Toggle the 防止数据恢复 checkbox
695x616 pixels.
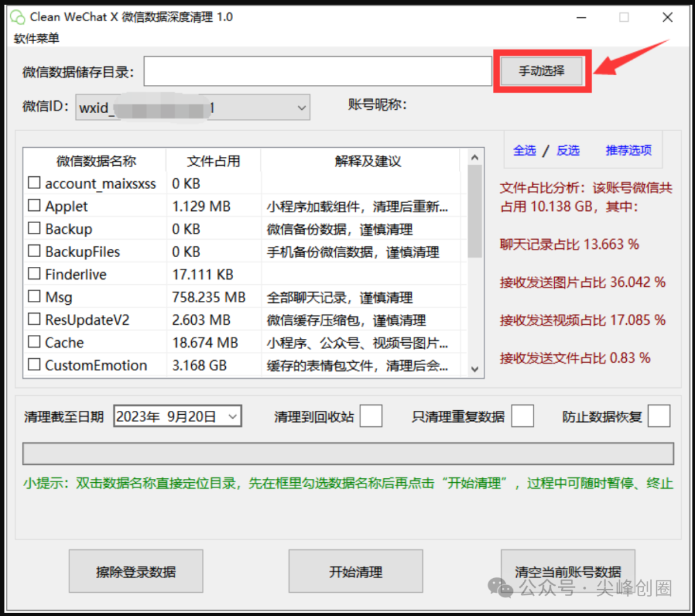(x=659, y=416)
